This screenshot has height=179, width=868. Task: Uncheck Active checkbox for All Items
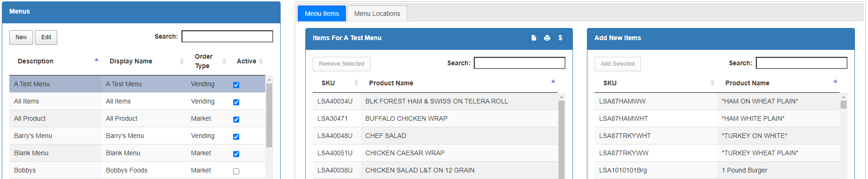pos(236,102)
